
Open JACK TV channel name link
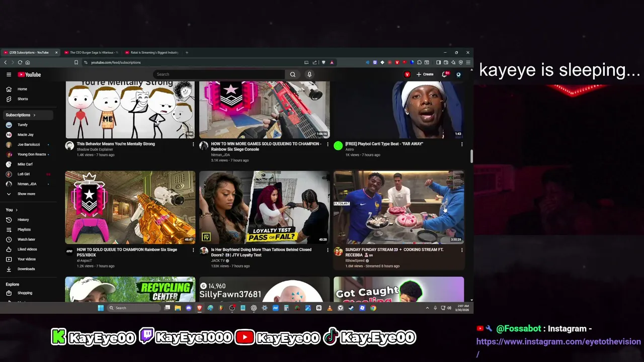point(218,260)
